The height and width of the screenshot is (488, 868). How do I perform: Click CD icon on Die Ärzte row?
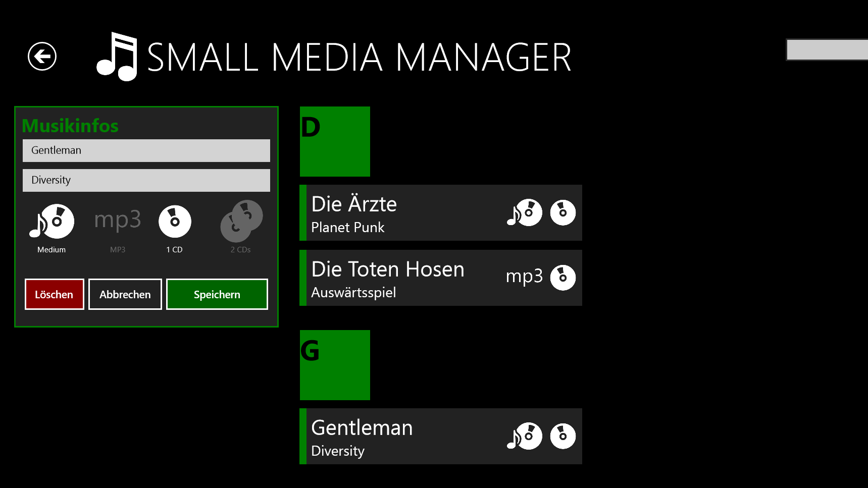tap(563, 212)
